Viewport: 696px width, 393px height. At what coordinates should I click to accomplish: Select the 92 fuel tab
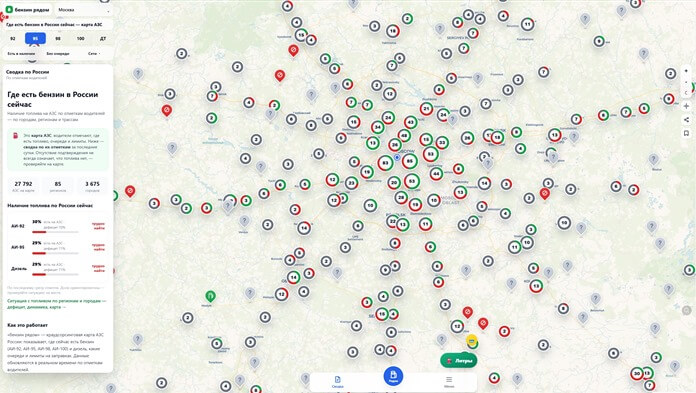coord(13,39)
